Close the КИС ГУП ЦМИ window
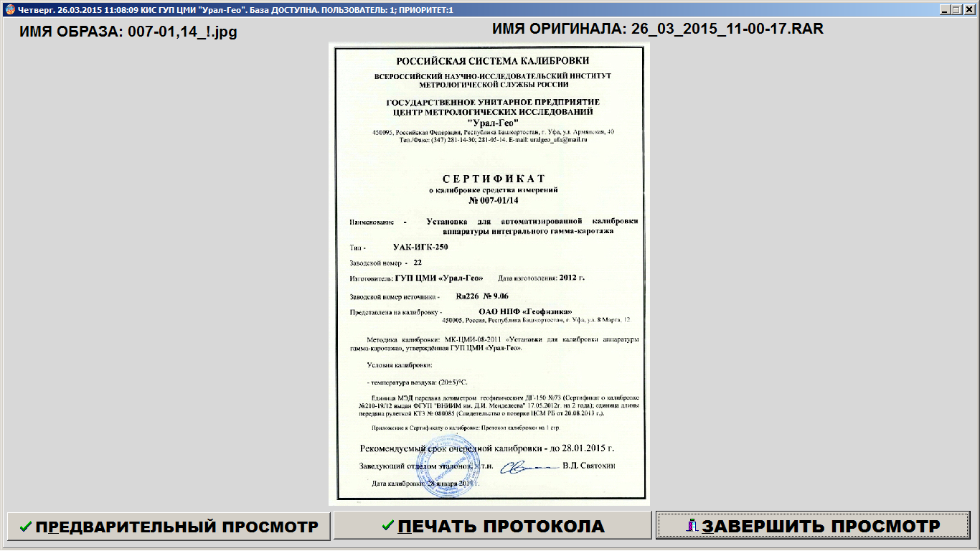Viewport: 980px width, 551px height. [x=968, y=10]
